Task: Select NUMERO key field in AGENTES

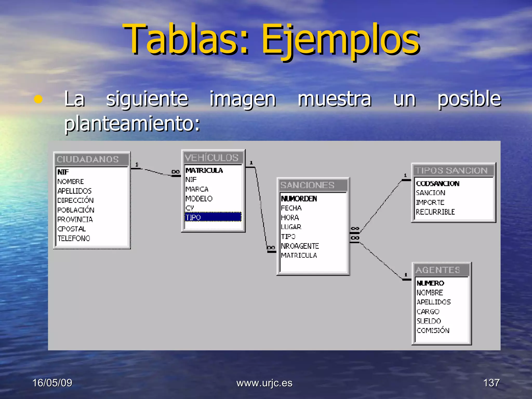Action: click(430, 283)
